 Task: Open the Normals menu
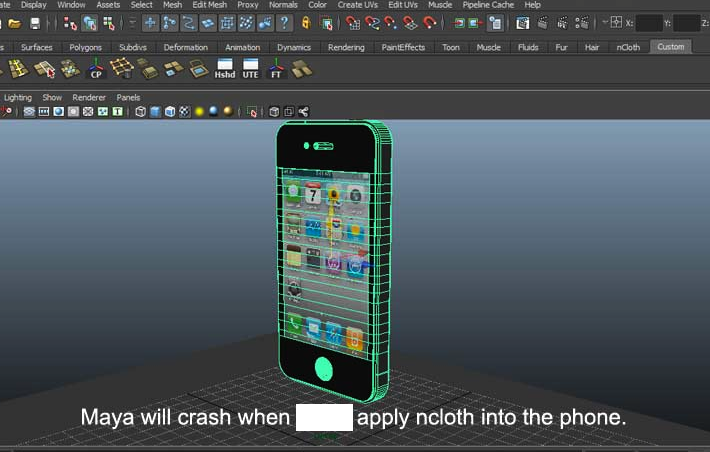[x=283, y=5]
